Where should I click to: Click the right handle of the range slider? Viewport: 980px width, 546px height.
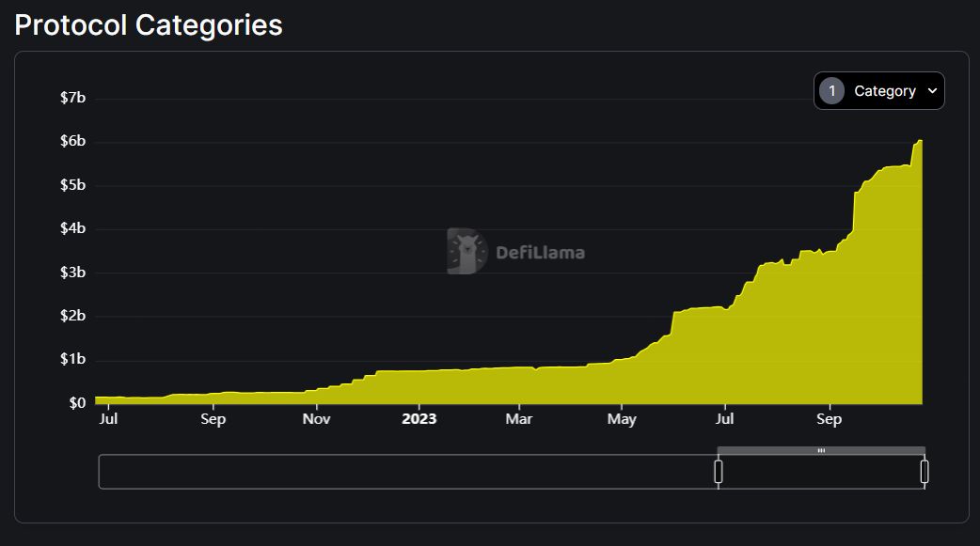[x=925, y=472]
